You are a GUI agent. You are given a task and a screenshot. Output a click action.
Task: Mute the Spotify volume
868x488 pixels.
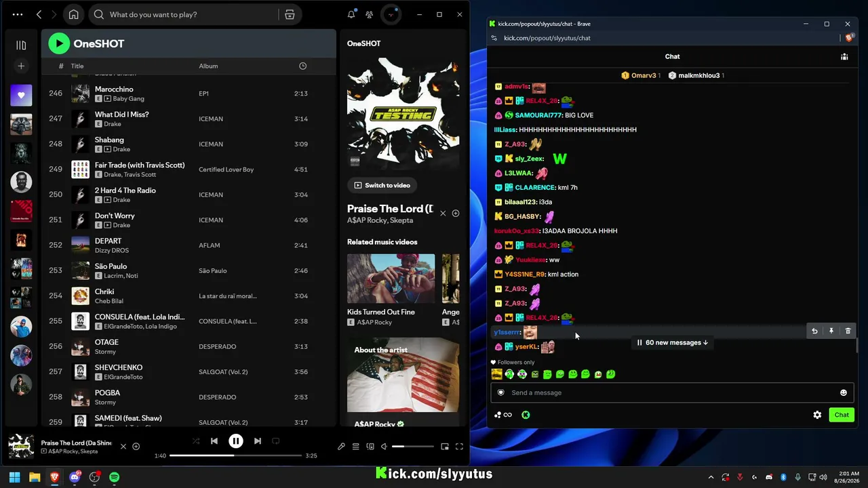(x=384, y=447)
